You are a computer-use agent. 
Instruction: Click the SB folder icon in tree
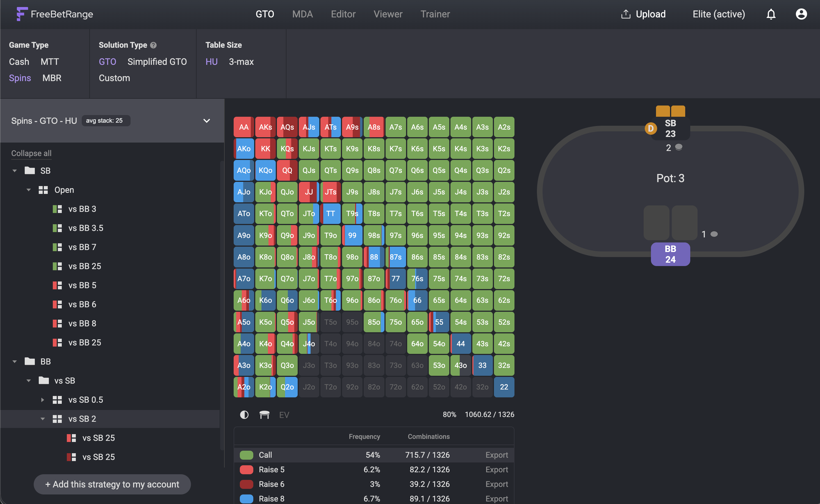(x=30, y=171)
